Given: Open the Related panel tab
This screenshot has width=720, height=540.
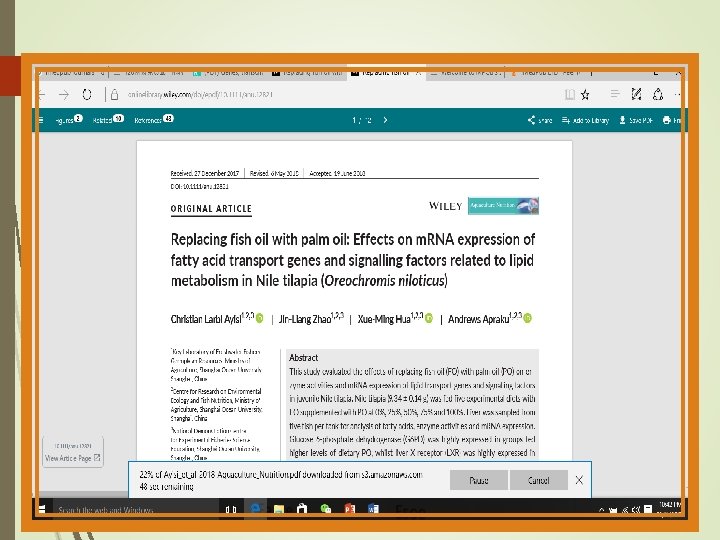Looking at the screenshot, I should coord(108,120).
